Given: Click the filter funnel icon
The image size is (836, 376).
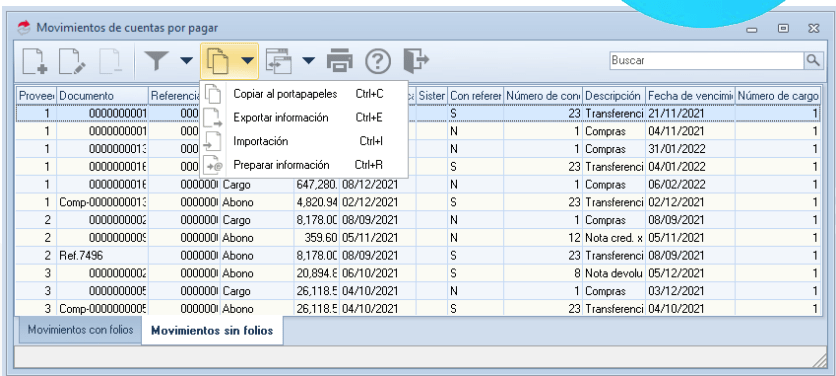Looking at the screenshot, I should click(x=156, y=61).
